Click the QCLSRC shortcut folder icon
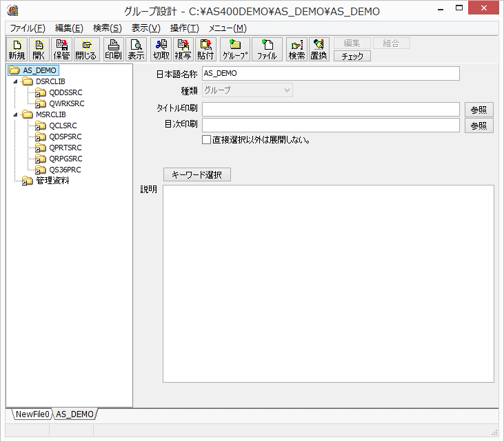The image size is (504, 442). 40,125
